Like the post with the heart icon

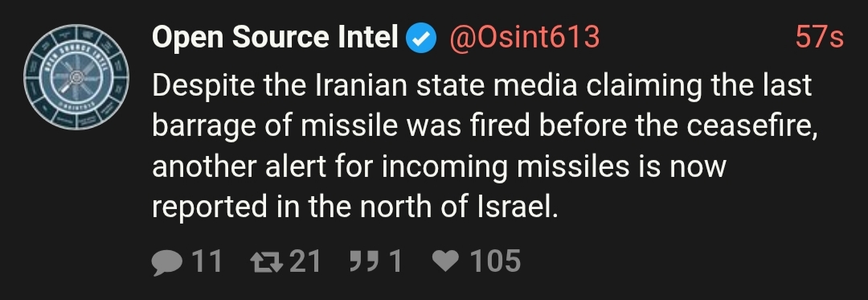point(446,261)
